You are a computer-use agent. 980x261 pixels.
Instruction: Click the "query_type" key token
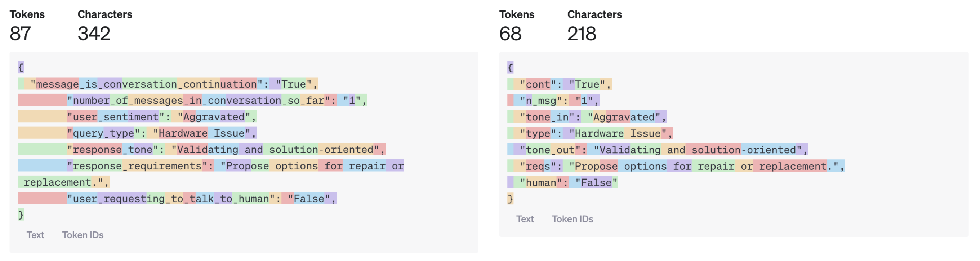coord(103,133)
